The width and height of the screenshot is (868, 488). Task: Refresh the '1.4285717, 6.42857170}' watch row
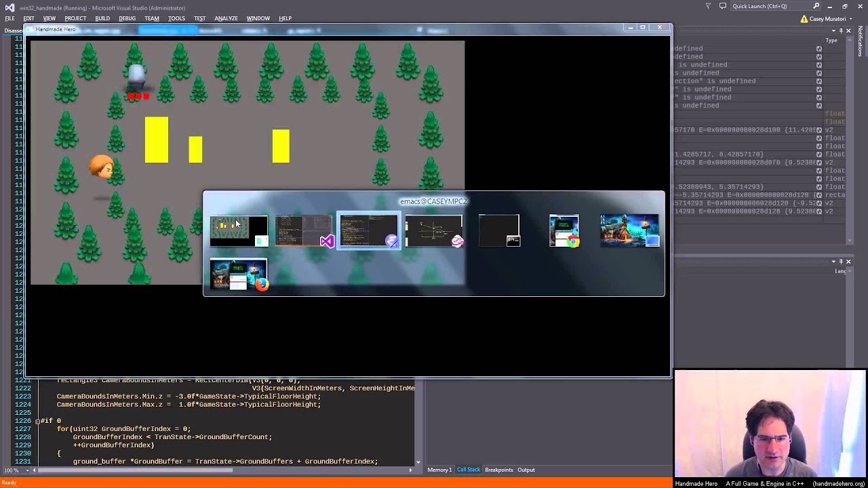click(819, 155)
